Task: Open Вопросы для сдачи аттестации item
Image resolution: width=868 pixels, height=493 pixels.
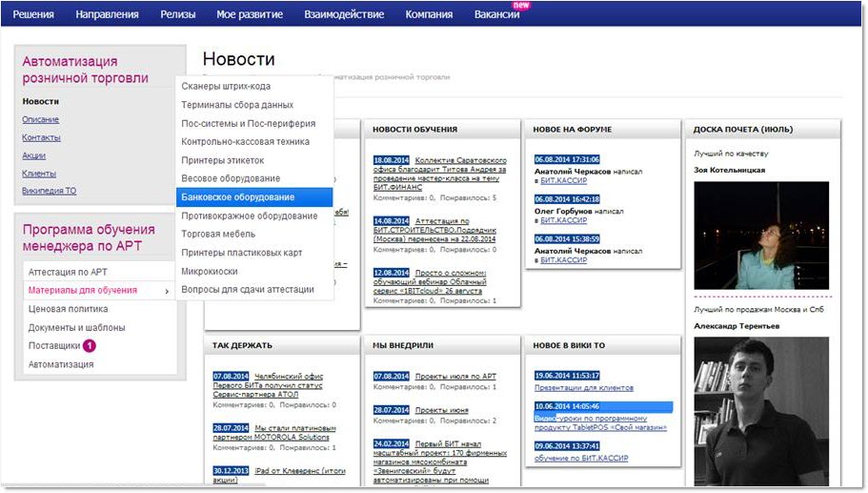Action: coord(248,290)
